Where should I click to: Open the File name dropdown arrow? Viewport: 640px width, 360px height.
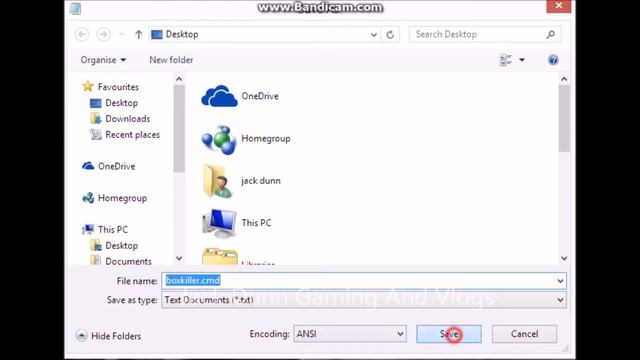pyautogui.click(x=560, y=281)
